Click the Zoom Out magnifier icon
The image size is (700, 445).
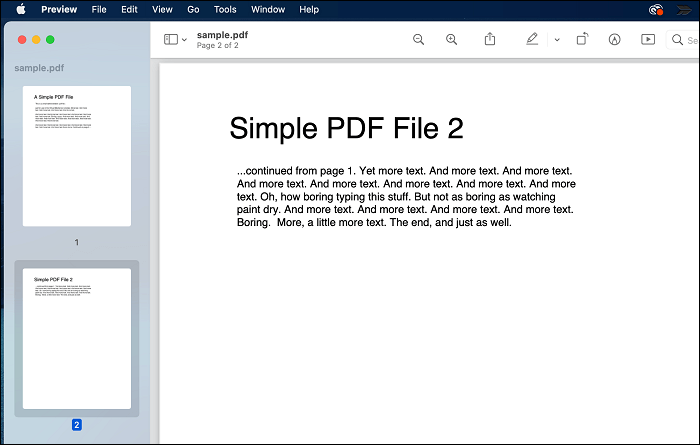(418, 39)
